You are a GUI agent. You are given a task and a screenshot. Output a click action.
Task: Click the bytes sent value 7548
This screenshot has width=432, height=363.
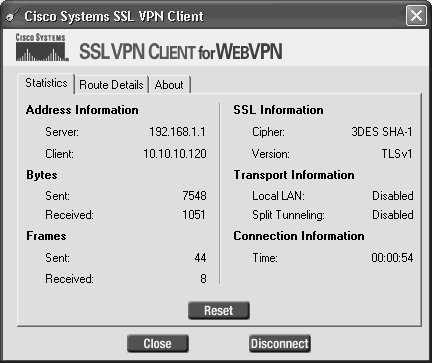click(194, 196)
